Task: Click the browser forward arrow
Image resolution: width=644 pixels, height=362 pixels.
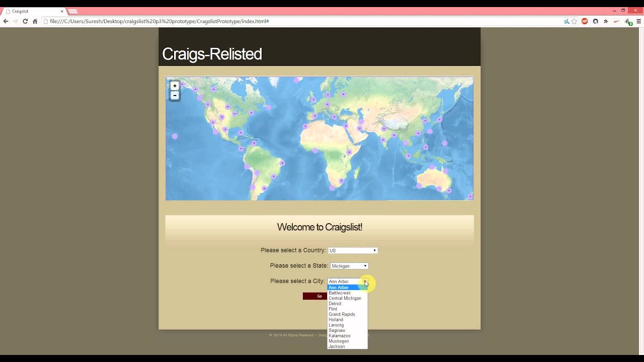Action: coord(15,21)
